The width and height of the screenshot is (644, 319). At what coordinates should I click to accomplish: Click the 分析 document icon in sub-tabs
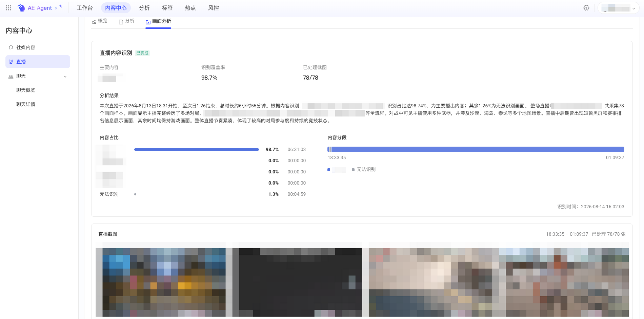121,22
